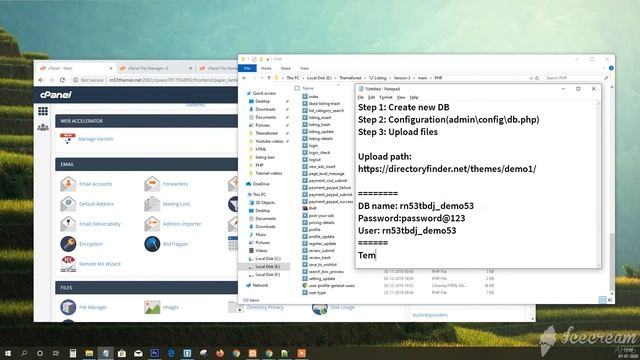640x360 pixels.
Task: Open Explorer File ribbon tab
Action: pyautogui.click(x=247, y=68)
